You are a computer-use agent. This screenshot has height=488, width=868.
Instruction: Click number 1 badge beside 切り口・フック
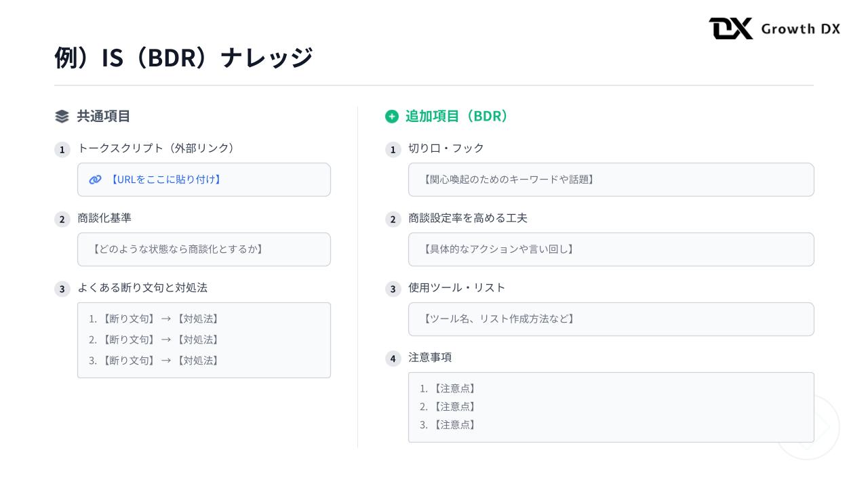tap(393, 150)
